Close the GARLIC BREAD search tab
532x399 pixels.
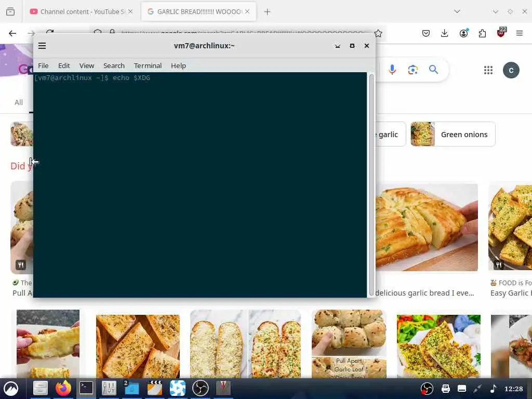[247, 11]
